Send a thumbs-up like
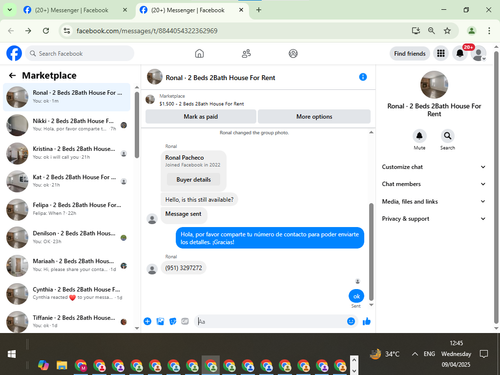Viewport: 500px width, 375px height. (367, 321)
